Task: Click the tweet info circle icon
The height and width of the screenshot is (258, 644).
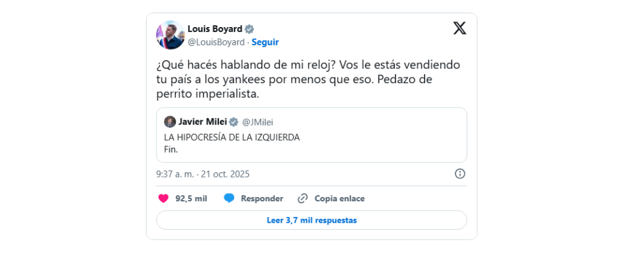Action: pos(460,174)
